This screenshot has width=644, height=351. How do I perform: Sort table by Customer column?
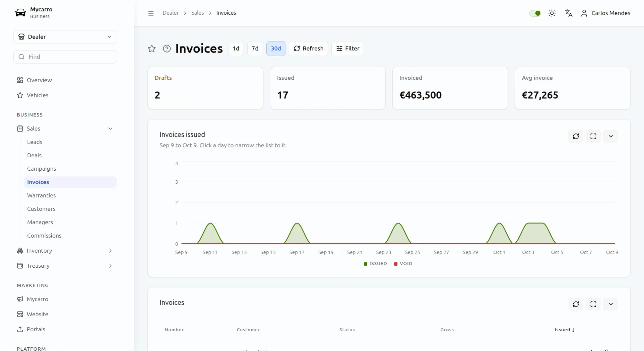248,330
